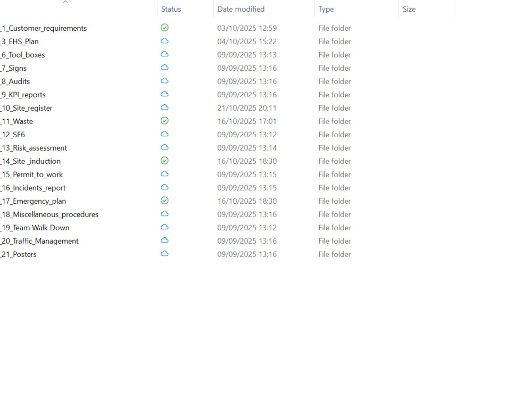The height and width of the screenshot is (399, 532).
Task: Click the cloud status icon for _3_EHS_Plan
Action: click(164, 41)
